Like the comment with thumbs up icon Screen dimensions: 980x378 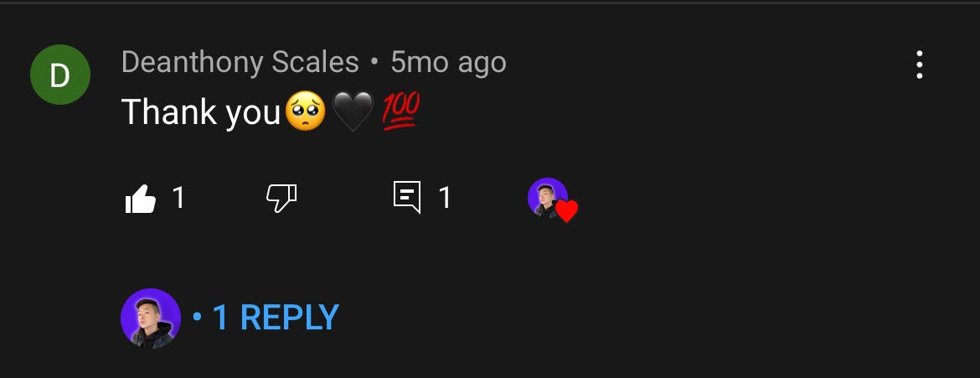(x=140, y=199)
